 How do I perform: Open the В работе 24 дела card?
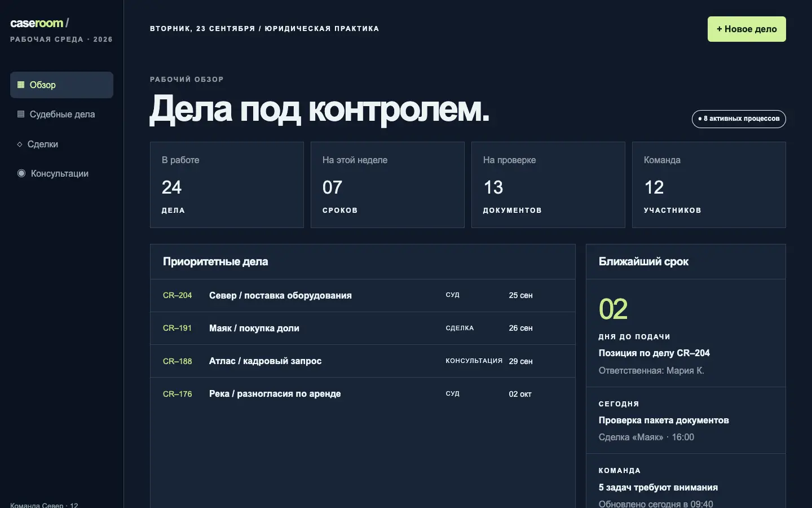click(227, 185)
